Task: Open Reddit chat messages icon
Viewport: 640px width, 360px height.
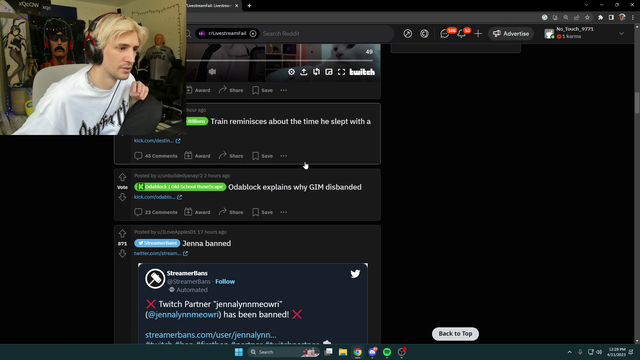Action: (x=445, y=34)
